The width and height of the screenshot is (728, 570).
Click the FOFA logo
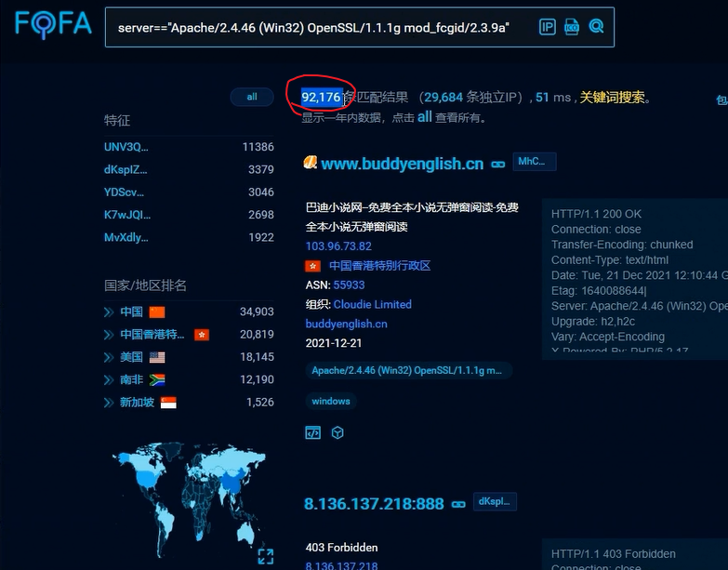click(x=53, y=25)
